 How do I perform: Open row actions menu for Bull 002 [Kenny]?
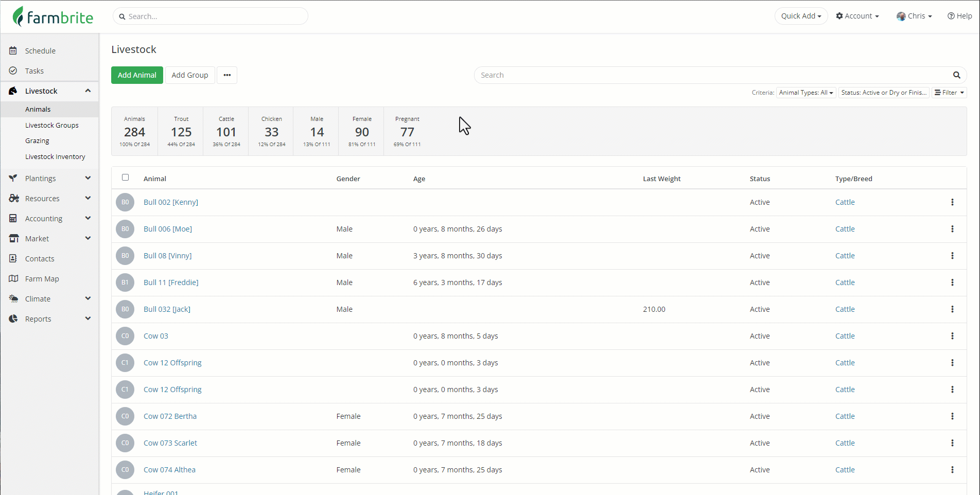(x=952, y=202)
